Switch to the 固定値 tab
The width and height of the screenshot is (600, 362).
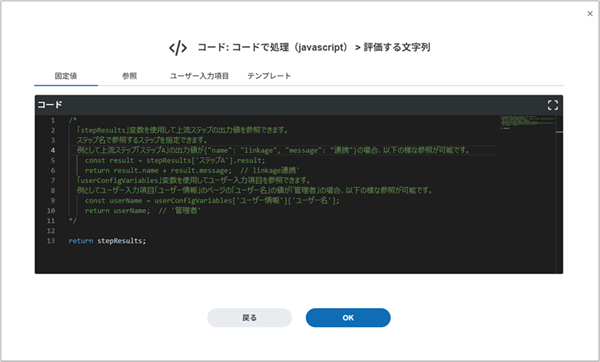coord(66,76)
